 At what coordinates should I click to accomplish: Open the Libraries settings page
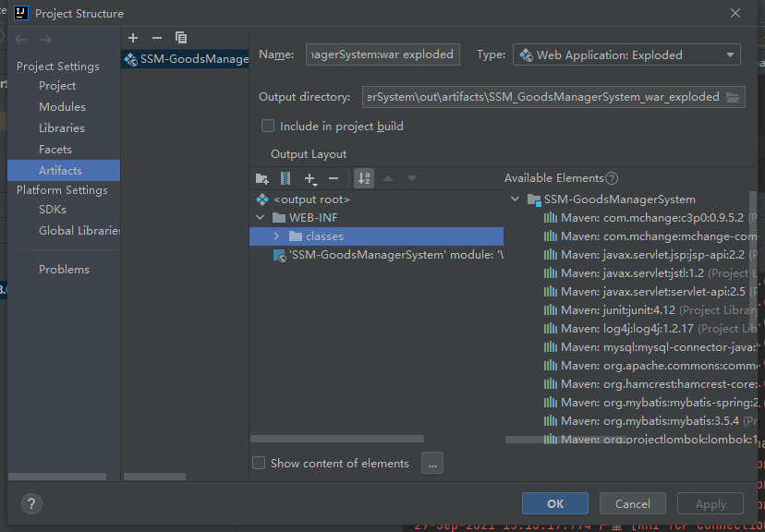(x=62, y=128)
